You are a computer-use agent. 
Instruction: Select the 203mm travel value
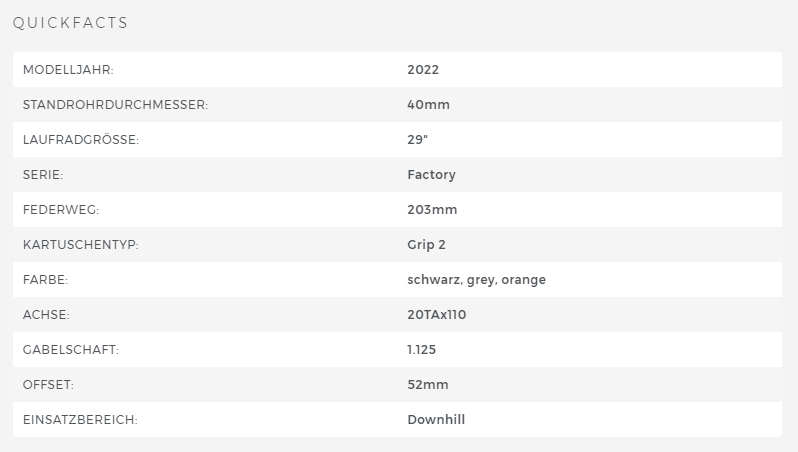click(x=432, y=210)
